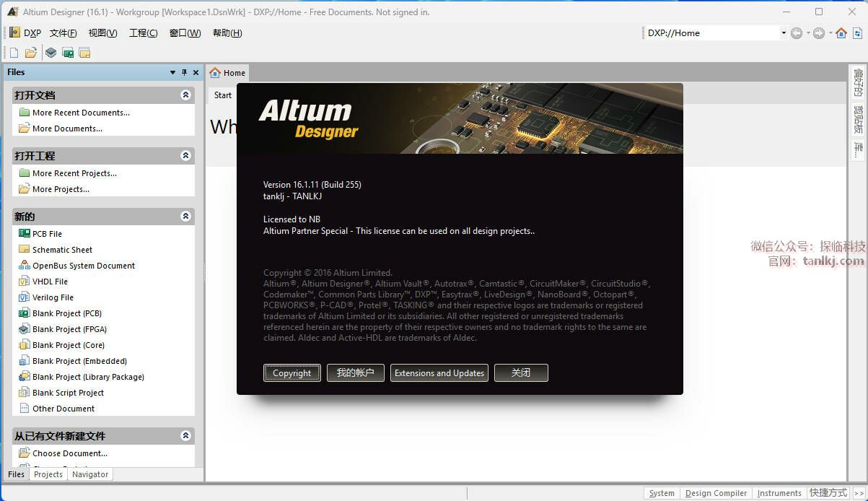Click Other Document entry
Screen dimensions: 868x501
click(x=63, y=409)
